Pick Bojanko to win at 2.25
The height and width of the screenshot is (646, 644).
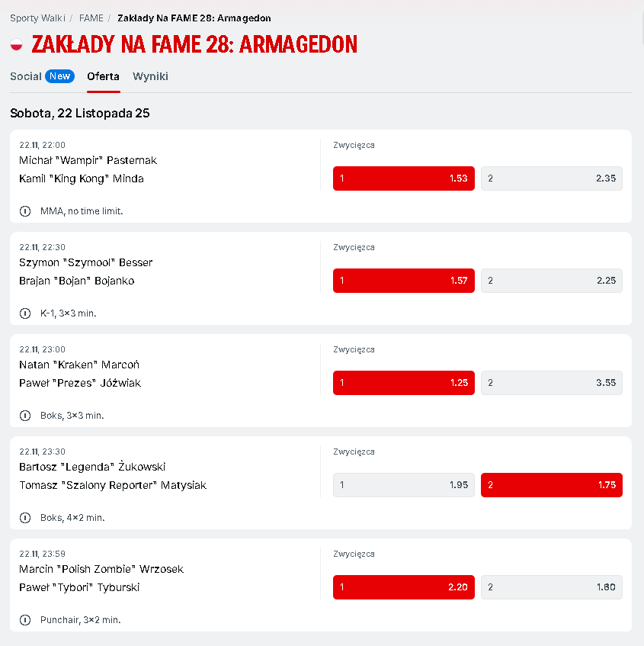coord(551,281)
